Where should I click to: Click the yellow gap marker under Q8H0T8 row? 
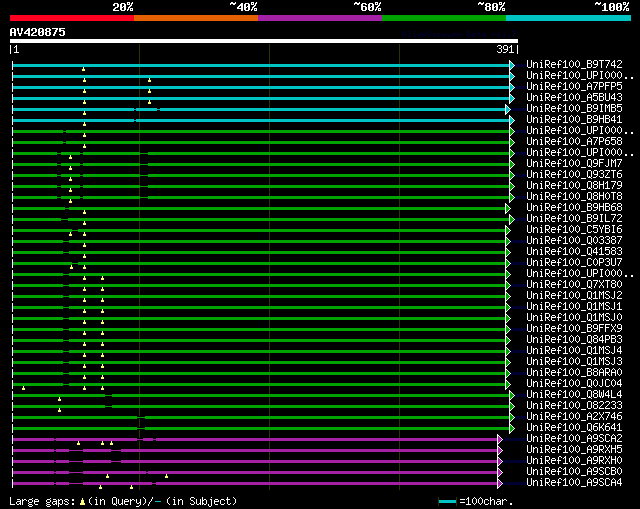tap(71, 201)
